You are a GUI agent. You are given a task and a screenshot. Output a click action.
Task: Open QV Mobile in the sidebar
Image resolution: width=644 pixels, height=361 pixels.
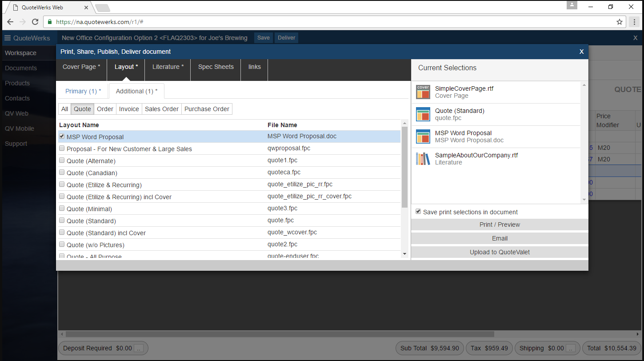click(x=20, y=128)
